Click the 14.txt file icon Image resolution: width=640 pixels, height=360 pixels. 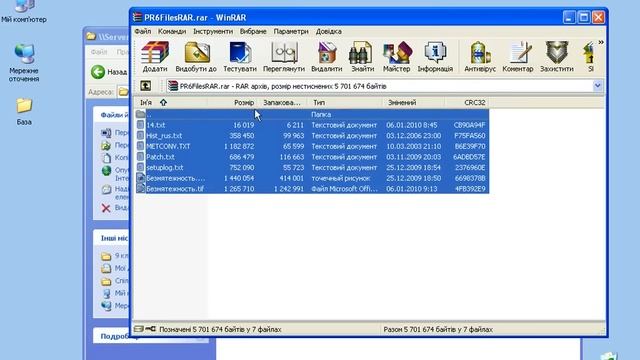coord(140,125)
